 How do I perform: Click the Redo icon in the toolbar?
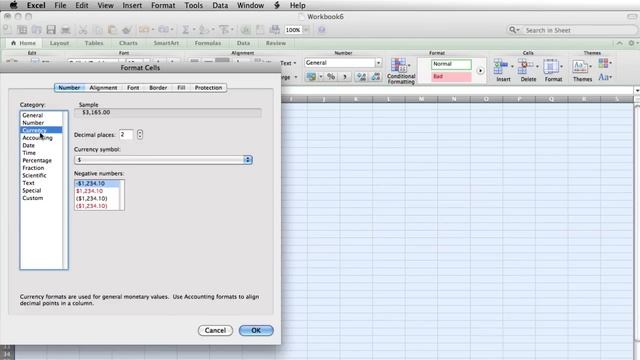coord(164,30)
